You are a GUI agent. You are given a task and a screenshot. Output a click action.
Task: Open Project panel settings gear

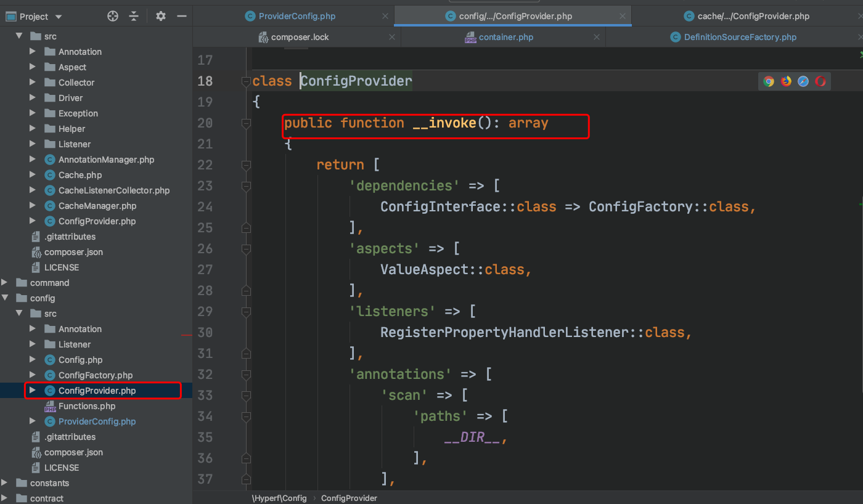pos(161,17)
